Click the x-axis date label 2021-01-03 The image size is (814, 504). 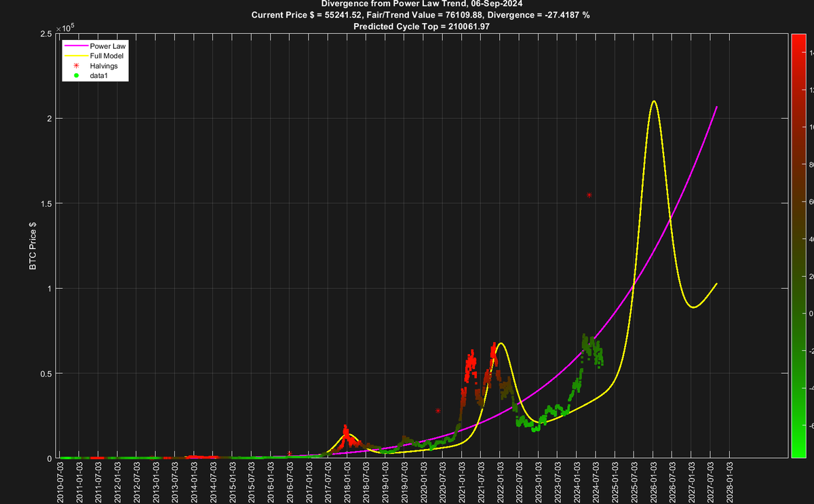click(462, 482)
